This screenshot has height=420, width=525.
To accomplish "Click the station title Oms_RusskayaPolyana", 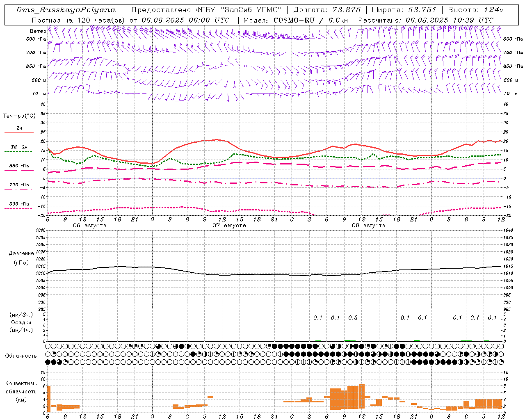I will pos(67,10).
